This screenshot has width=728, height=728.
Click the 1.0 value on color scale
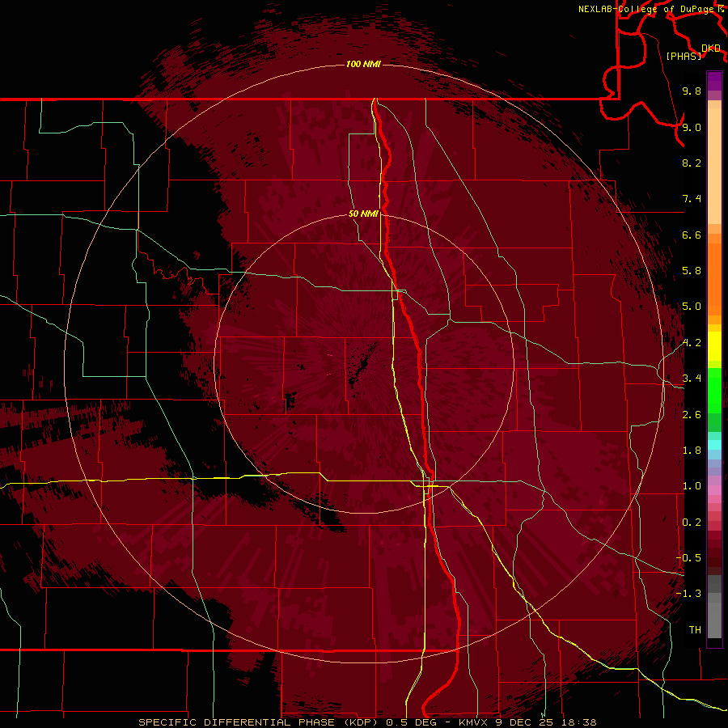(692, 486)
